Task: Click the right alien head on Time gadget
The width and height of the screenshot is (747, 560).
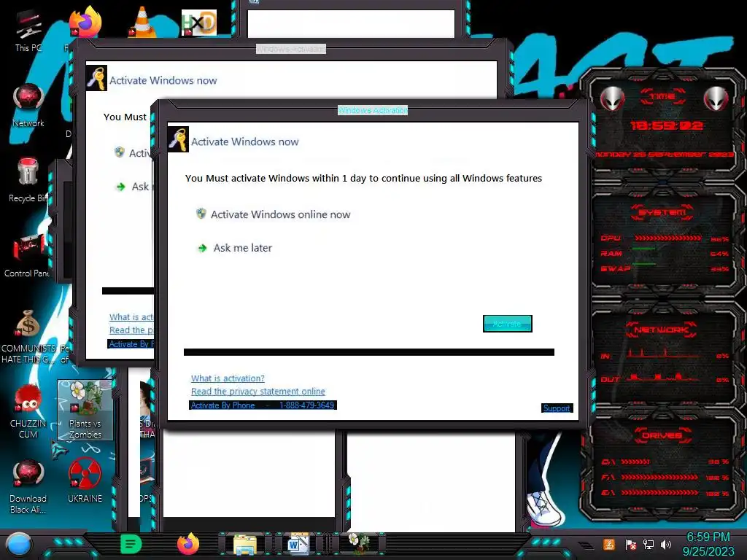Action: pyautogui.click(x=716, y=98)
